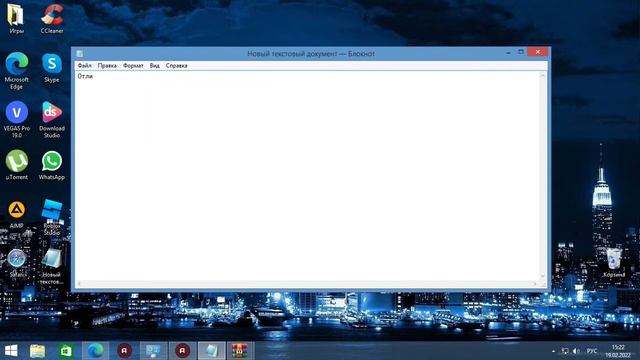This screenshot has width=640, height=360.
Task: Click the Notepad title bar icon
Action: pyautogui.click(x=80, y=53)
